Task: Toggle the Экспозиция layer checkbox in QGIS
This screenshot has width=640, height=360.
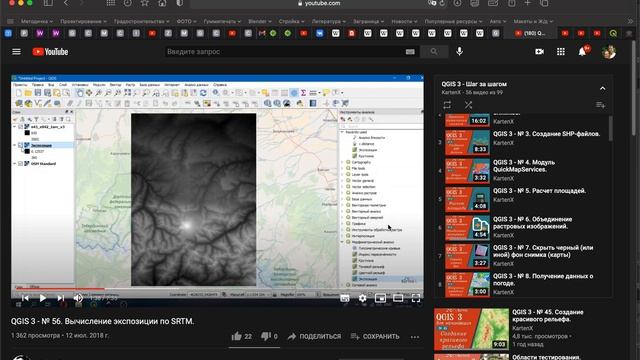Action: pos(20,145)
